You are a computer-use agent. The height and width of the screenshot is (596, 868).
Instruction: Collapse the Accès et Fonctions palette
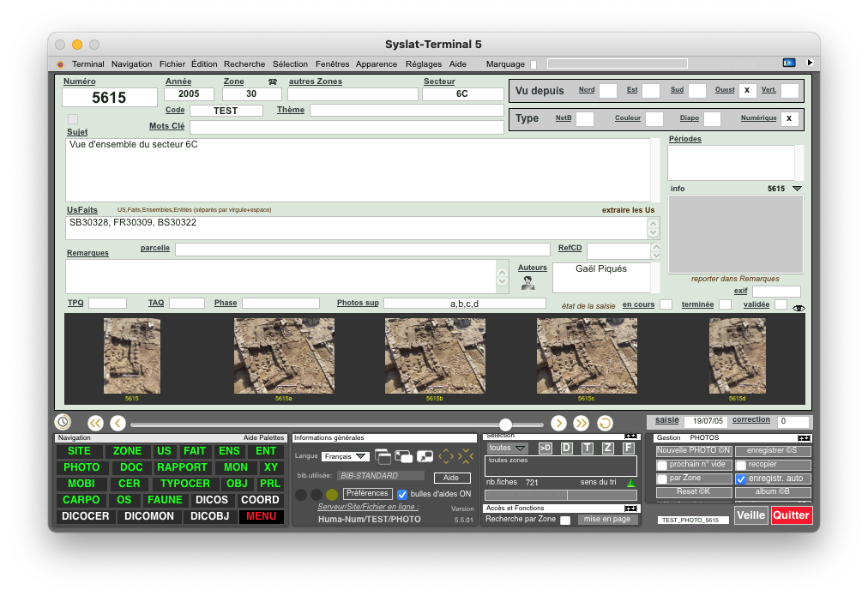point(630,508)
